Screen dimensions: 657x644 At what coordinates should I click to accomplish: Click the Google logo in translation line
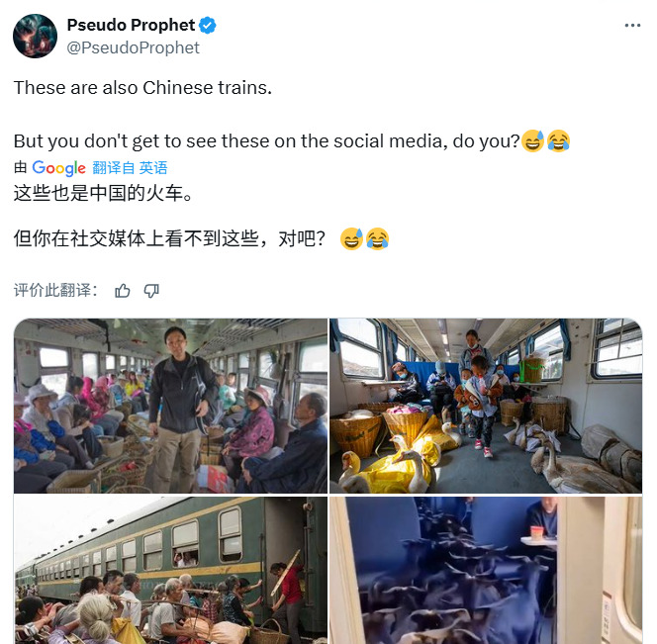(x=58, y=168)
